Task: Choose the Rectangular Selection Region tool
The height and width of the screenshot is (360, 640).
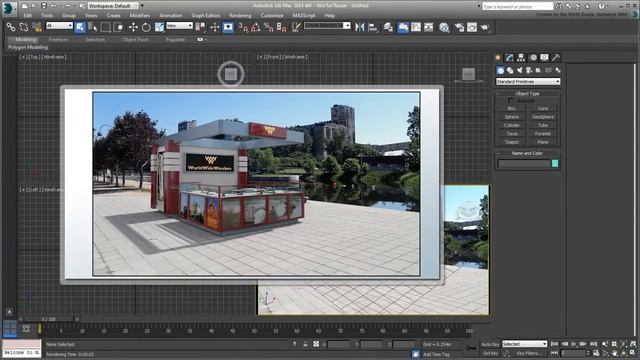Action: (x=105, y=27)
